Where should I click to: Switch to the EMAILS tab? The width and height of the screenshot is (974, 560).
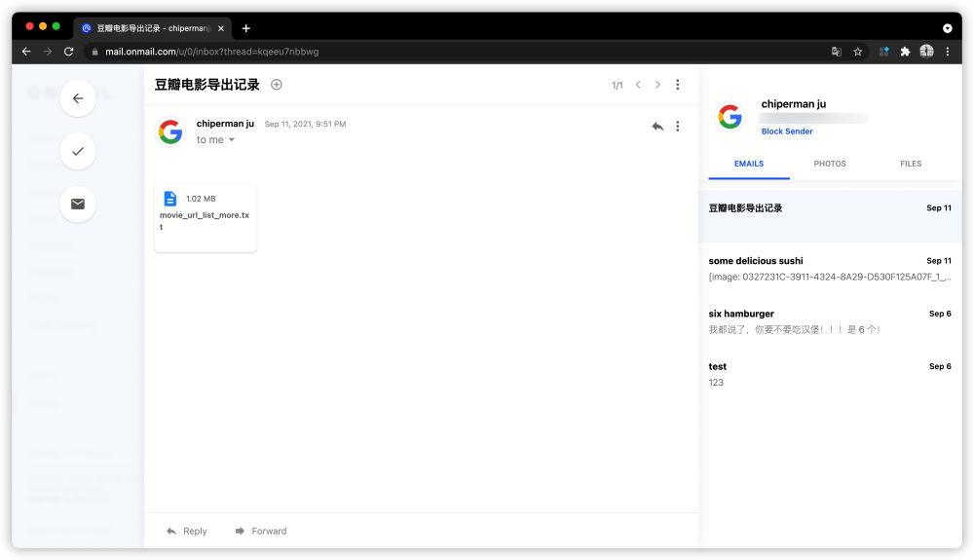749,164
